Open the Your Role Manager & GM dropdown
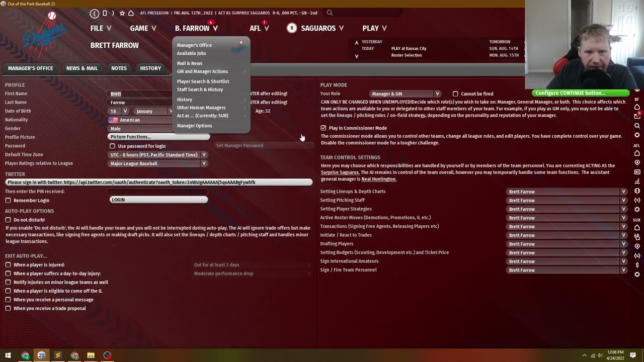644x362 pixels. pos(406,94)
